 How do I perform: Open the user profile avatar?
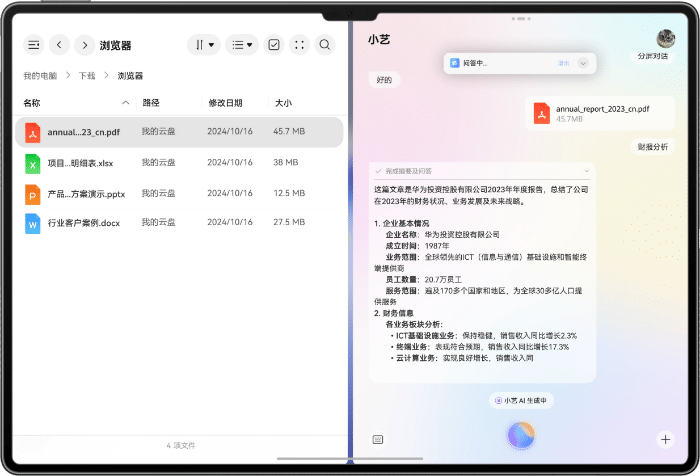[665, 38]
